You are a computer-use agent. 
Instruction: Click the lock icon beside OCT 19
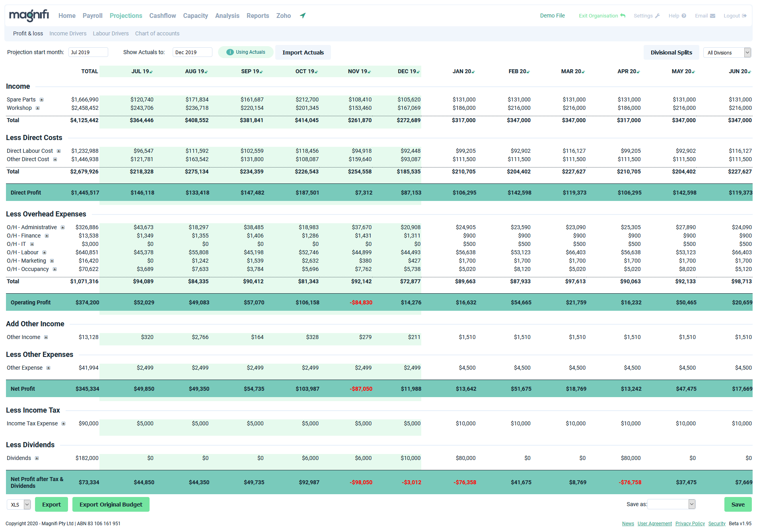coord(316,72)
